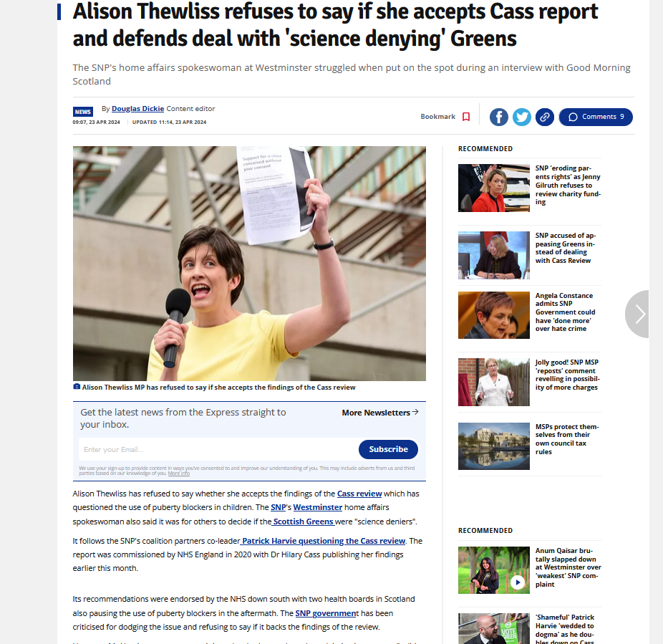Read 'SNP eroding parents rights' recommended headline

[568, 185]
